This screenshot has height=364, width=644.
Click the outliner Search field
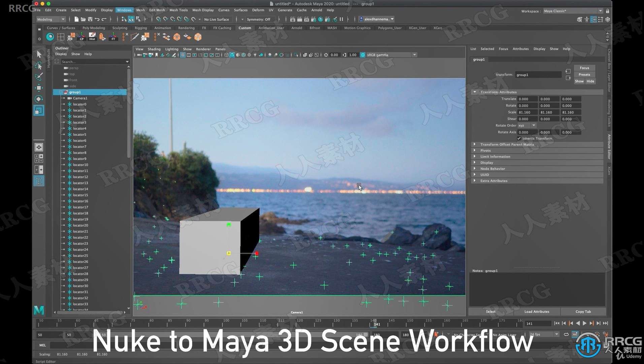tap(95, 62)
